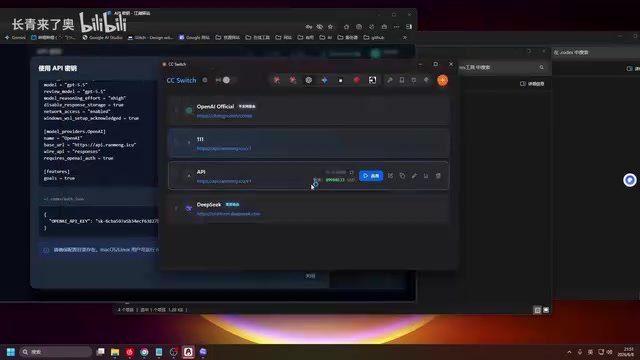
Task: Open the book prompts icon in CC Switch
Action: tap(402, 80)
